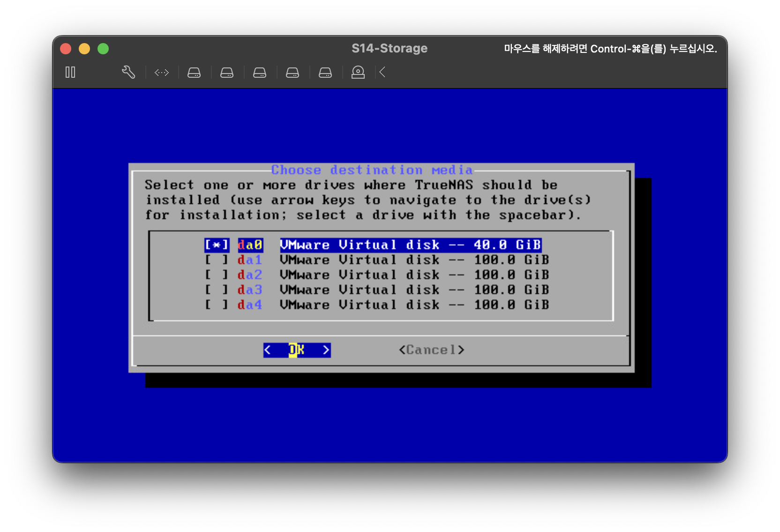Check the da1 drive checkbox
Image resolution: width=780 pixels, height=532 pixels.
(217, 260)
